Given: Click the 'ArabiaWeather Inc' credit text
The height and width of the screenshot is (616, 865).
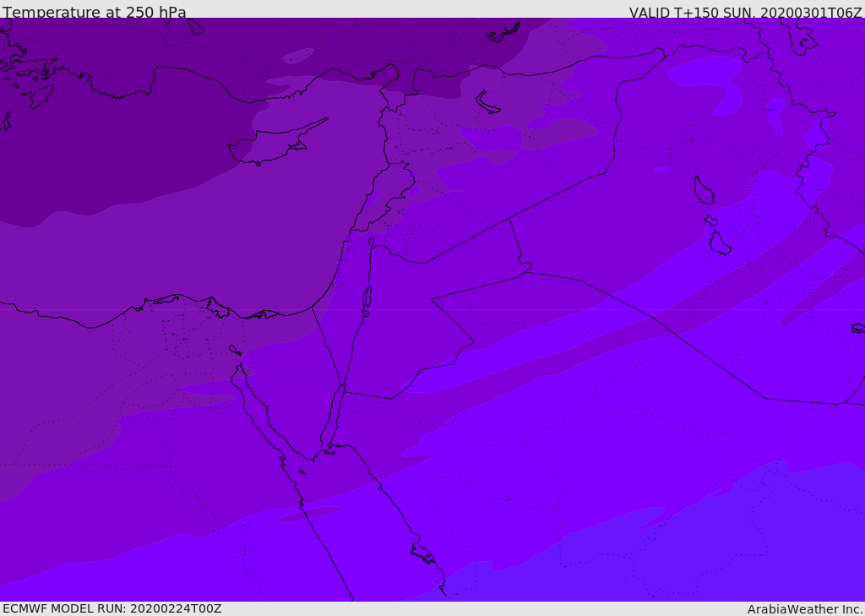Looking at the screenshot, I should pyautogui.click(x=805, y=609).
